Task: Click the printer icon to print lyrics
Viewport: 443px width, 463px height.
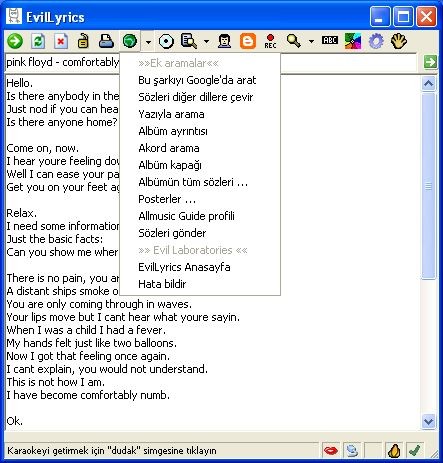Action: point(106,41)
